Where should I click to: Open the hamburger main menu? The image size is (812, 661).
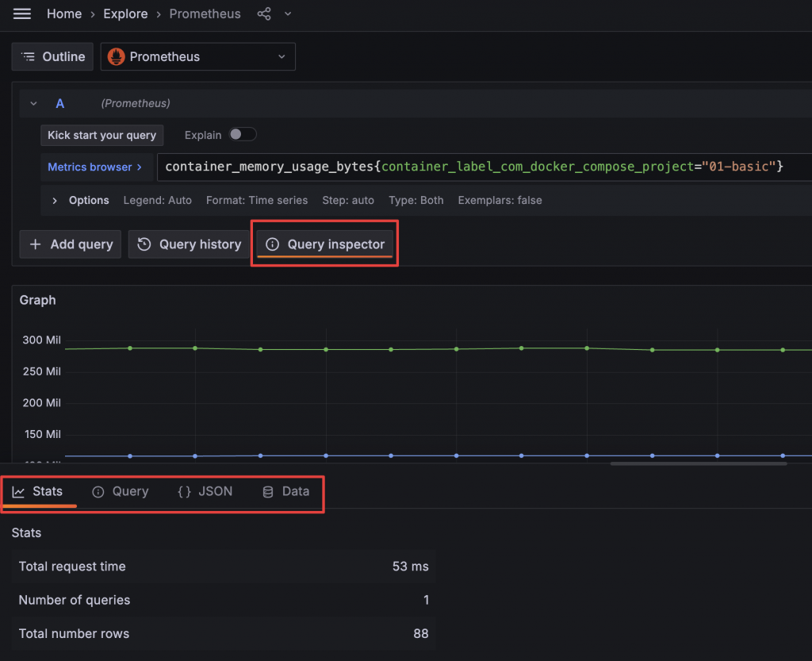click(x=21, y=14)
